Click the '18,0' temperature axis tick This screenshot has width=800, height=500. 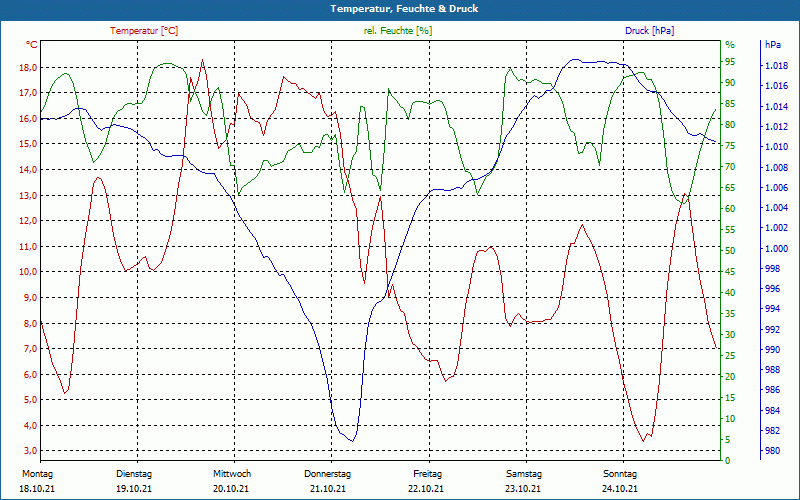[x=28, y=68]
